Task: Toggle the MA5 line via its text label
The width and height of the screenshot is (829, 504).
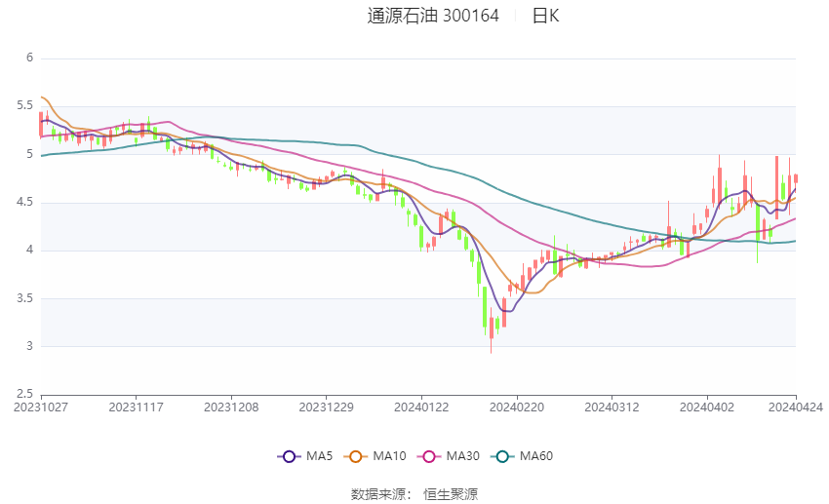Action: [319, 456]
